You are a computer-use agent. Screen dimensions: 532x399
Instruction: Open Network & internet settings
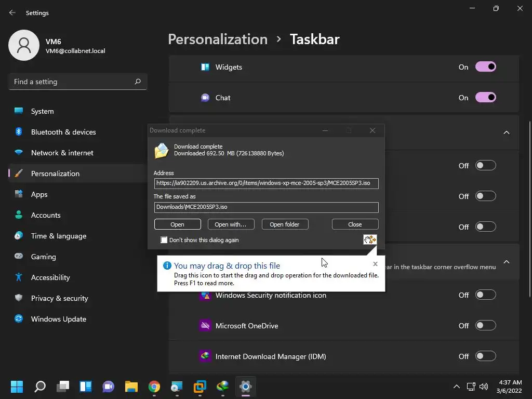click(x=78, y=153)
